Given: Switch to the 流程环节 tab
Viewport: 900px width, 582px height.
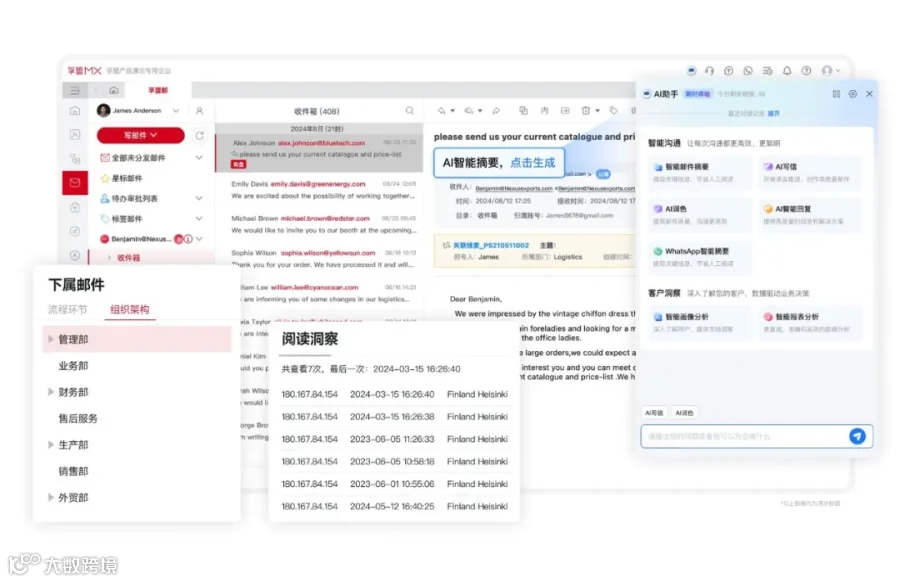Looking at the screenshot, I should click(x=68, y=309).
